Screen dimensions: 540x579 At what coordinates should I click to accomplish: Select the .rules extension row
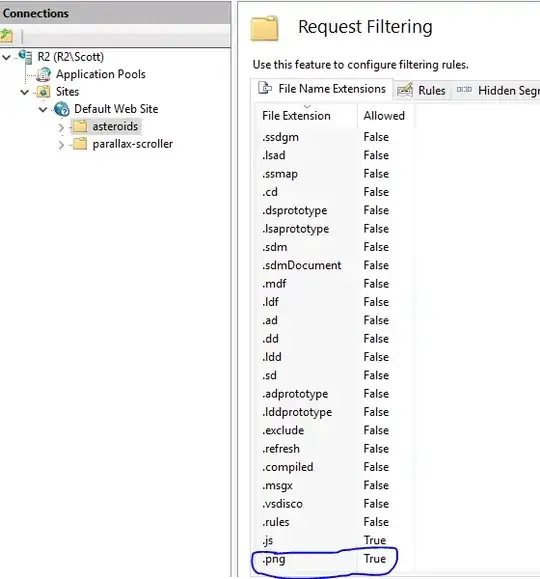pos(334,522)
